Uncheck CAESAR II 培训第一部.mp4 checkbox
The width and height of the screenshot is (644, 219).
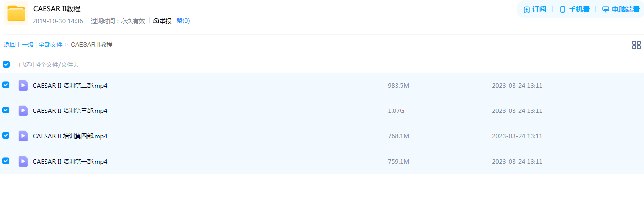click(x=6, y=161)
